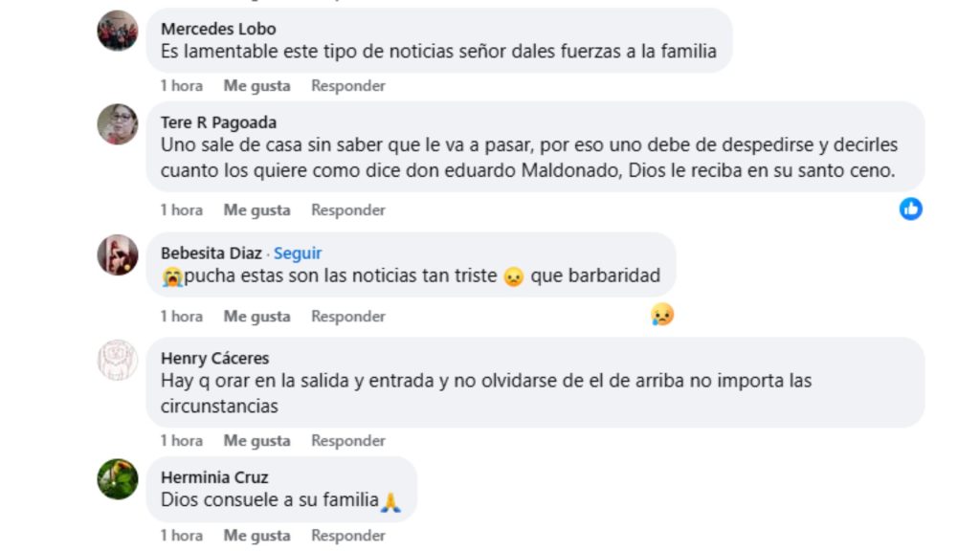Click Herminia Cruz's profile avatar
Screen dimensions: 980x551
[x=117, y=477]
